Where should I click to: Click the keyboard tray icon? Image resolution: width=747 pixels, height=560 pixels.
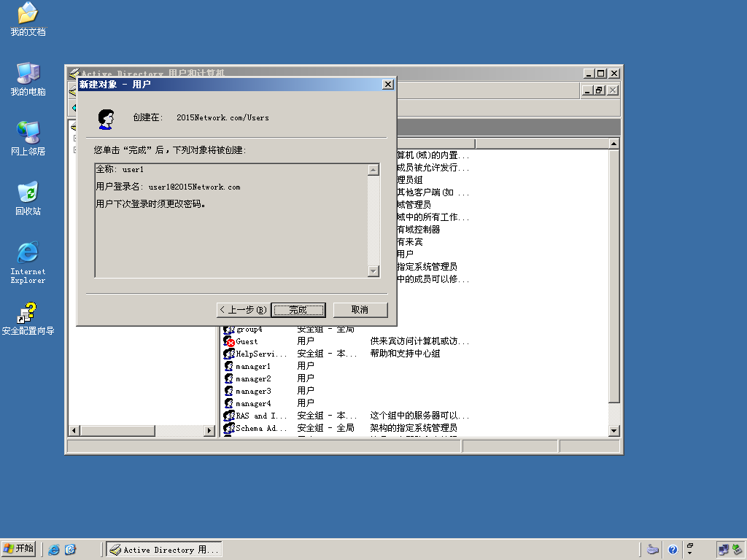point(653,550)
